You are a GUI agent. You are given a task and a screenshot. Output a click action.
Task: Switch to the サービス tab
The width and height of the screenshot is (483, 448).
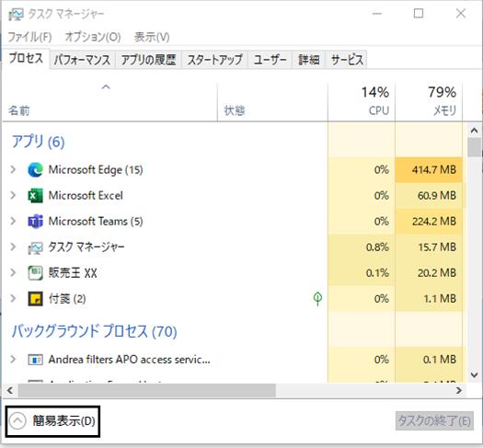tap(347, 60)
